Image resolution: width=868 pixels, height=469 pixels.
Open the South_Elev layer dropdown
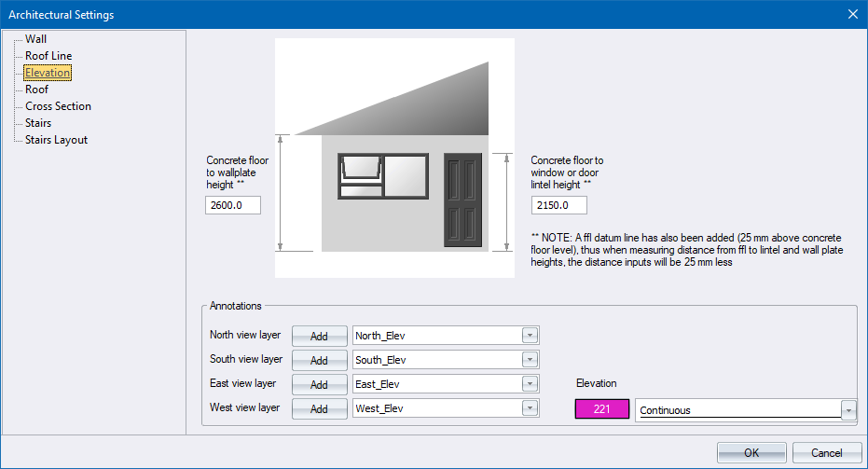pos(530,360)
